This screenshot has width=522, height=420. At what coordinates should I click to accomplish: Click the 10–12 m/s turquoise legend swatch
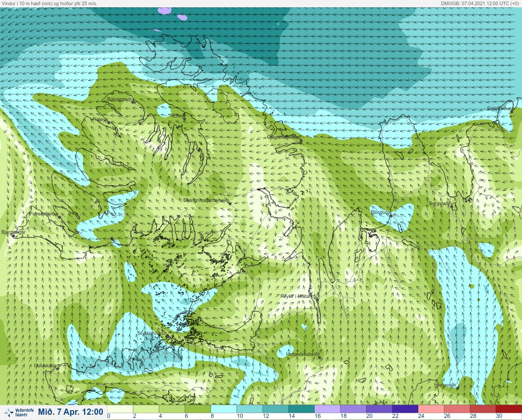pyautogui.click(x=250, y=409)
